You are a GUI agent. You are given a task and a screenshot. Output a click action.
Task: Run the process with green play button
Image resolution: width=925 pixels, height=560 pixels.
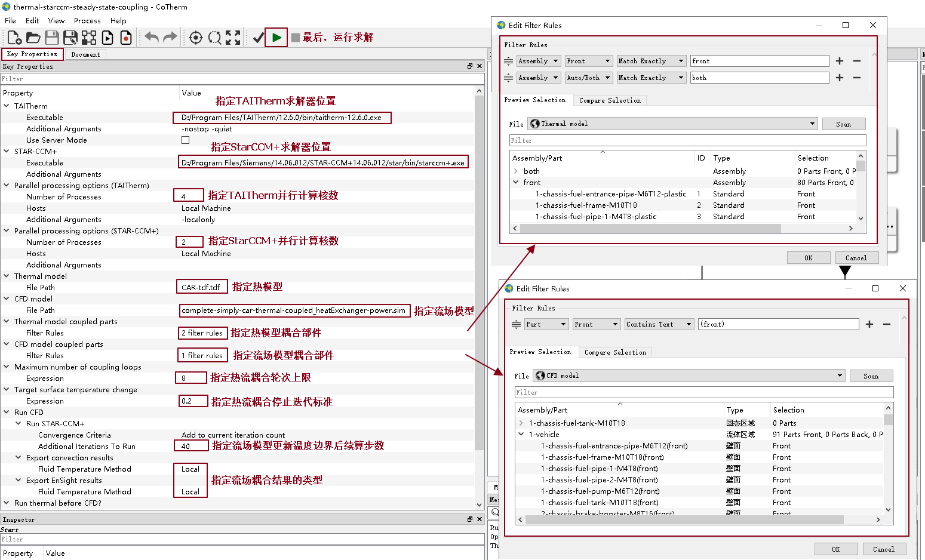[276, 37]
